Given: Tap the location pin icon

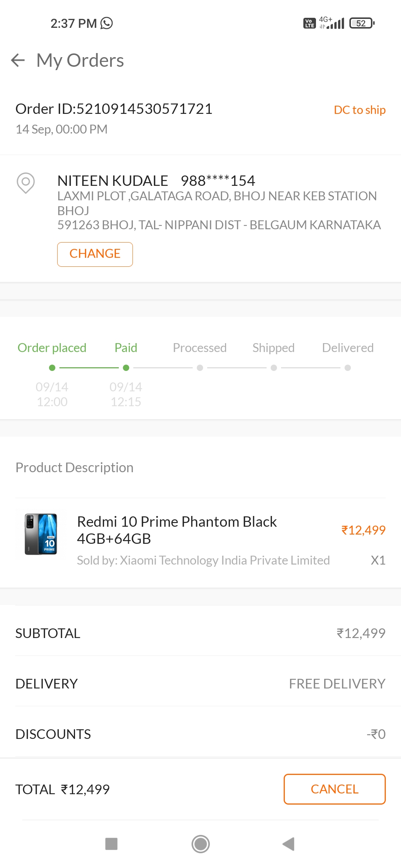Looking at the screenshot, I should click(x=26, y=183).
